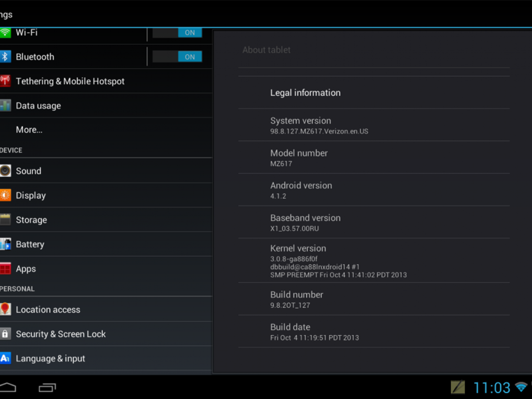Open Location access settings
This screenshot has height=399, width=532.
tap(48, 310)
